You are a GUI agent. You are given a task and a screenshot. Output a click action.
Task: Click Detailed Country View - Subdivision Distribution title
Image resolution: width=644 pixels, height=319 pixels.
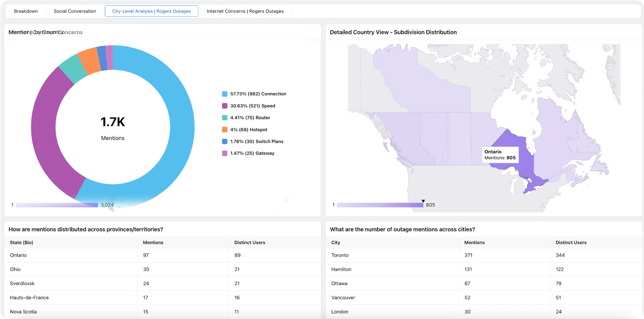pyautogui.click(x=393, y=32)
